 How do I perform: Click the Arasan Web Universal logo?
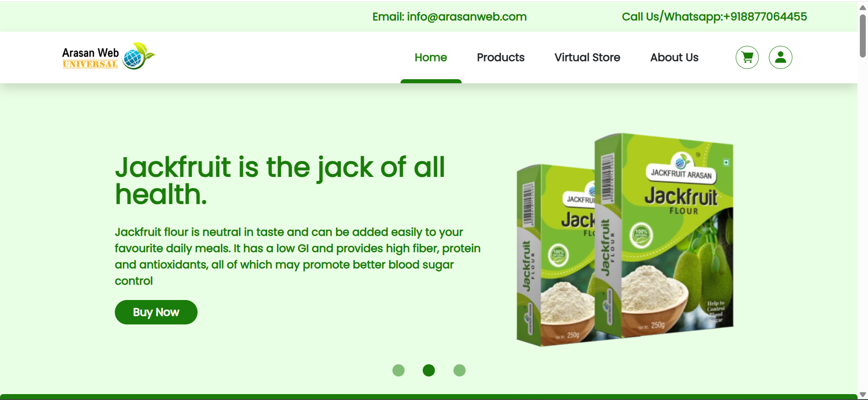pos(108,57)
